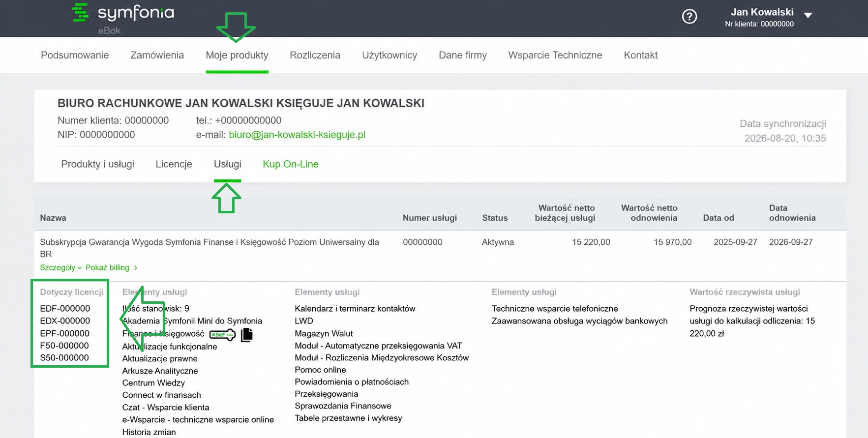
Task: Click Aktualizacje prawne entry
Action: [160, 359]
